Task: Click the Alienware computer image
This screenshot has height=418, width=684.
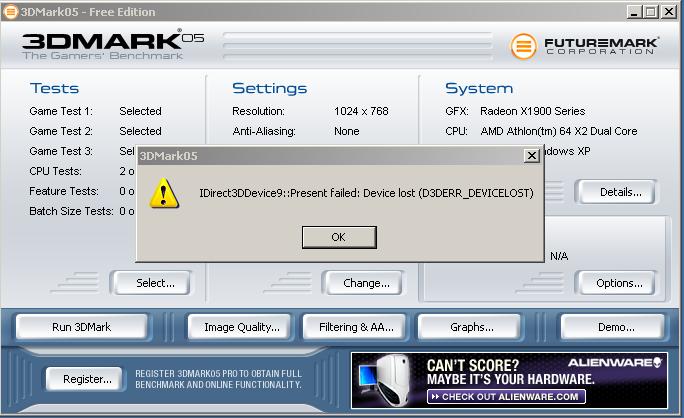Action: coord(384,380)
